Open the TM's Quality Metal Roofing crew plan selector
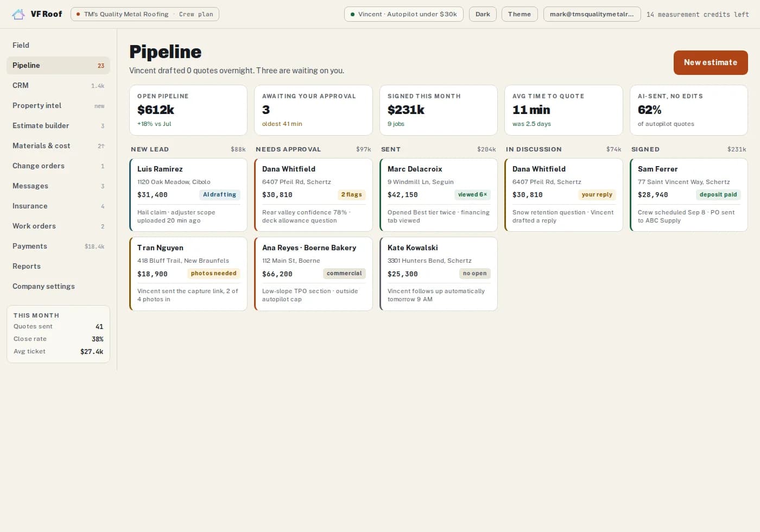The height and width of the screenshot is (532, 760). (145, 14)
